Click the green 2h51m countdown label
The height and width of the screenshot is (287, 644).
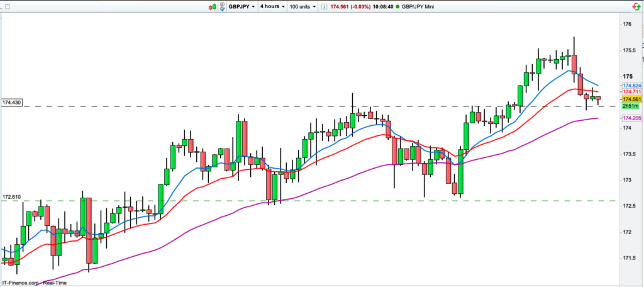631,106
